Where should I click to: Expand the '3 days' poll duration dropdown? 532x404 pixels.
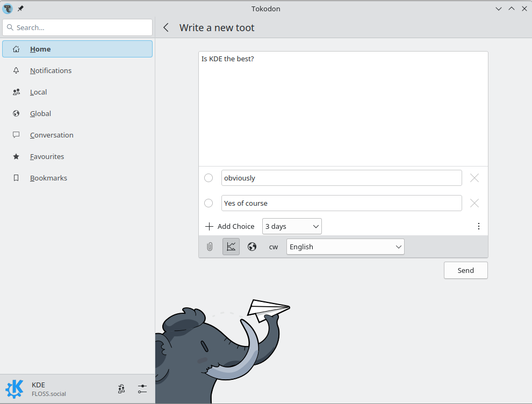coord(292,226)
